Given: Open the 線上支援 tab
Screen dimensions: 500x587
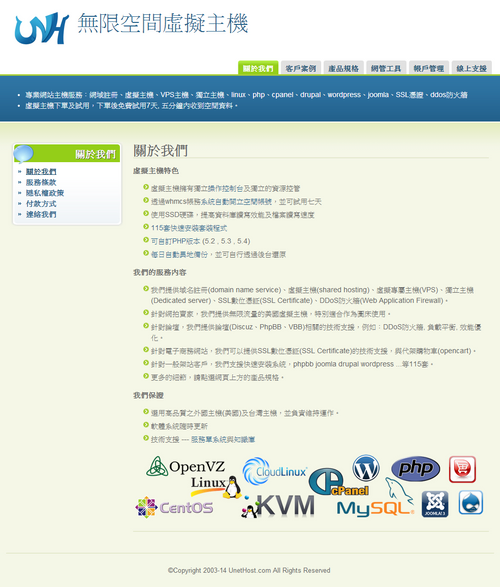Looking at the screenshot, I should coord(472,68).
